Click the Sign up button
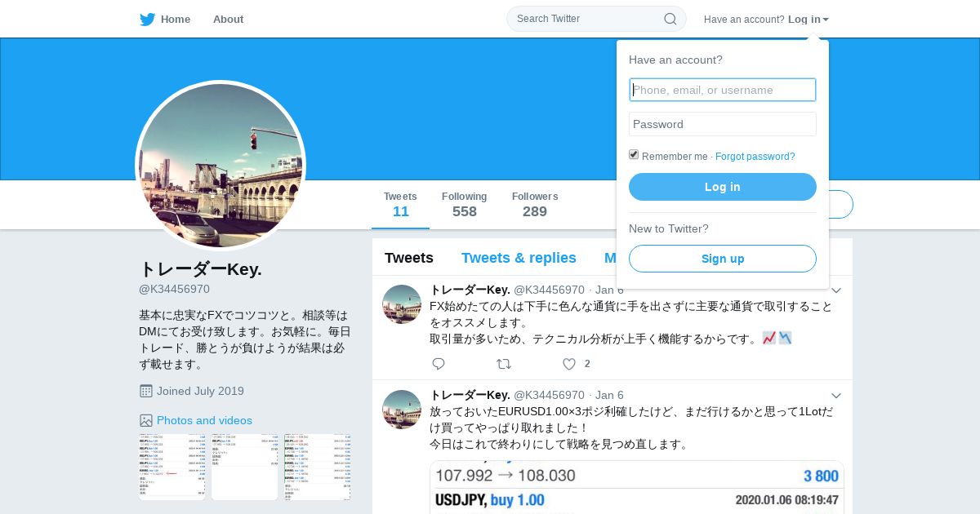Viewport: 980px width, 514px height. [x=723, y=259]
